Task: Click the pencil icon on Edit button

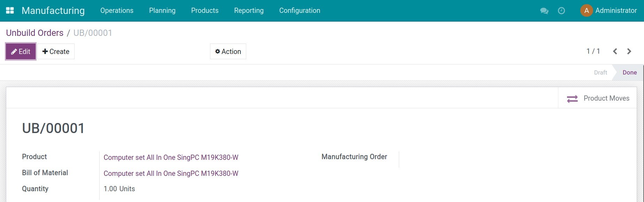Action: pyautogui.click(x=14, y=51)
